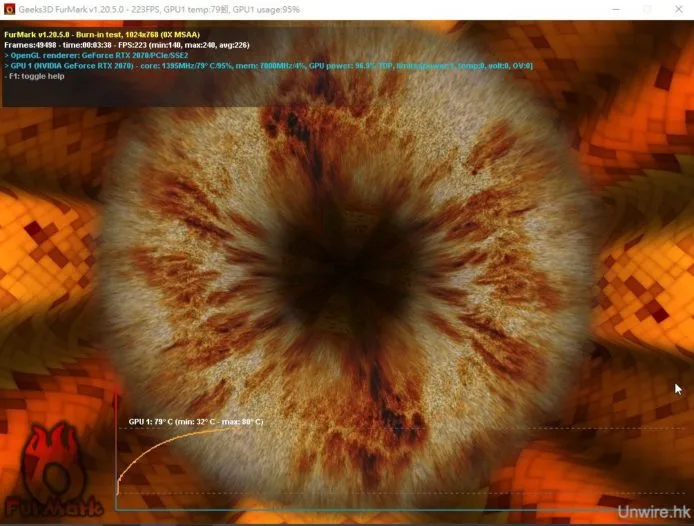
Task: Click the 'GPU 1 (NVIDIA GeForce RTX 2070)' line
Action: tap(269, 66)
